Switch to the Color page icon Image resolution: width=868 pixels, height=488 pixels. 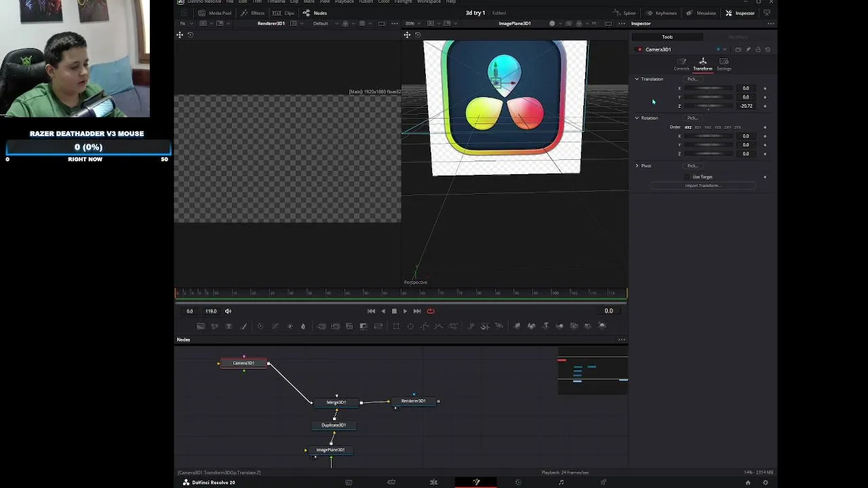pyautogui.click(x=518, y=483)
